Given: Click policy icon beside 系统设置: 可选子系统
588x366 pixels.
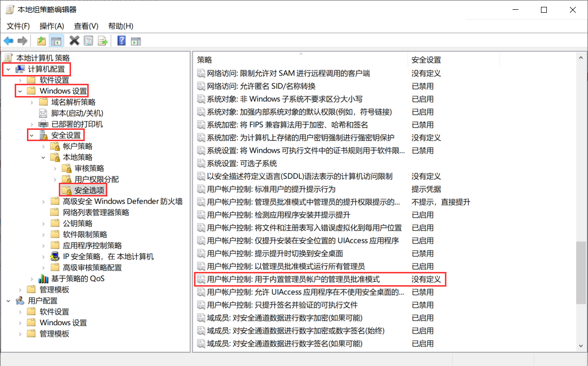Looking at the screenshot, I should [200, 163].
